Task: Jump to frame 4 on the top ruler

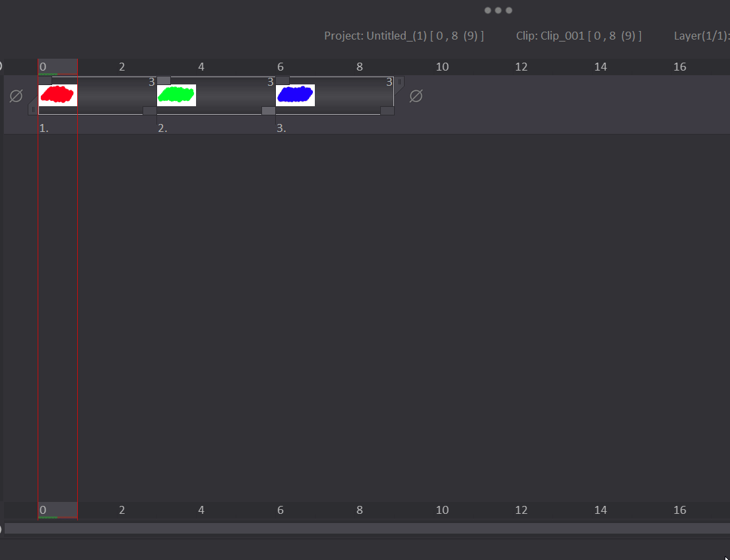Action: pyautogui.click(x=201, y=67)
